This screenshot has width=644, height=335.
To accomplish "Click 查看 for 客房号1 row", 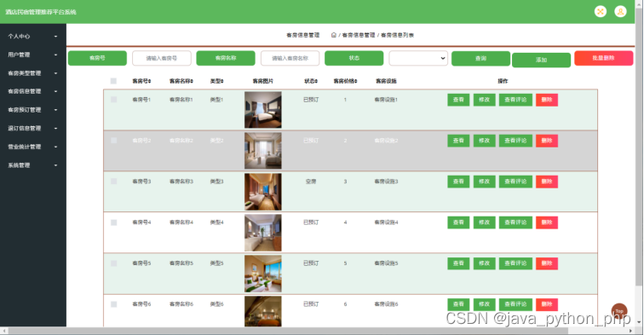I will tap(458, 100).
